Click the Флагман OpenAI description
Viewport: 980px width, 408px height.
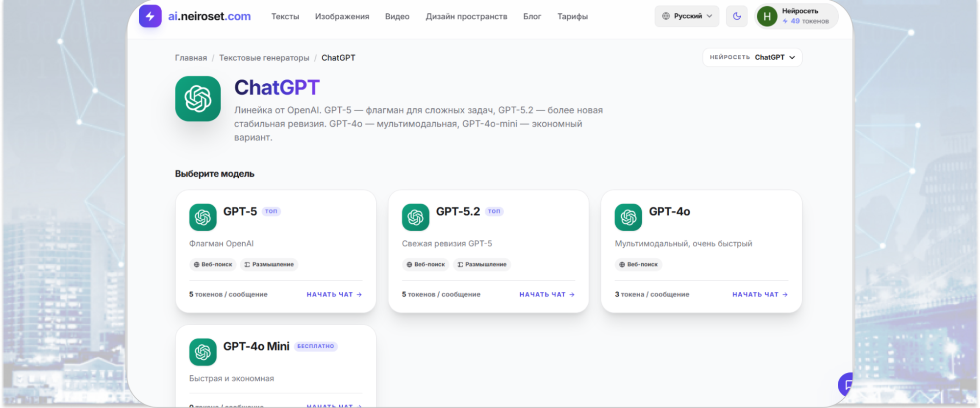222,243
